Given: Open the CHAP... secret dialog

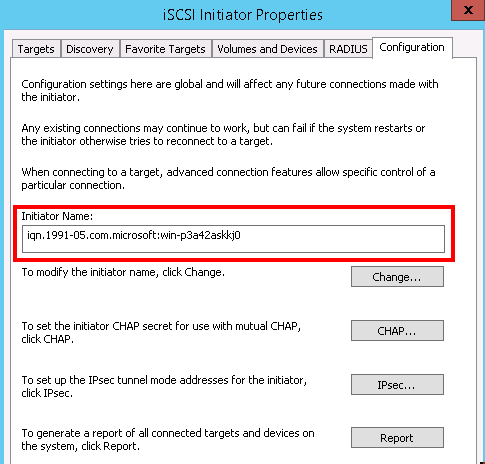Looking at the screenshot, I should (x=397, y=330).
